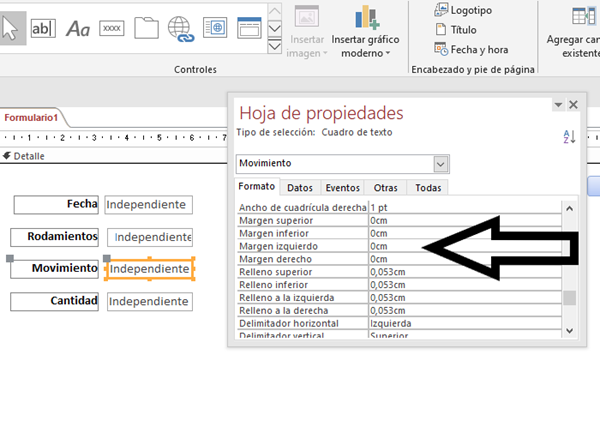Select the Text Box control tool
The height and width of the screenshot is (427, 600).
(44, 28)
